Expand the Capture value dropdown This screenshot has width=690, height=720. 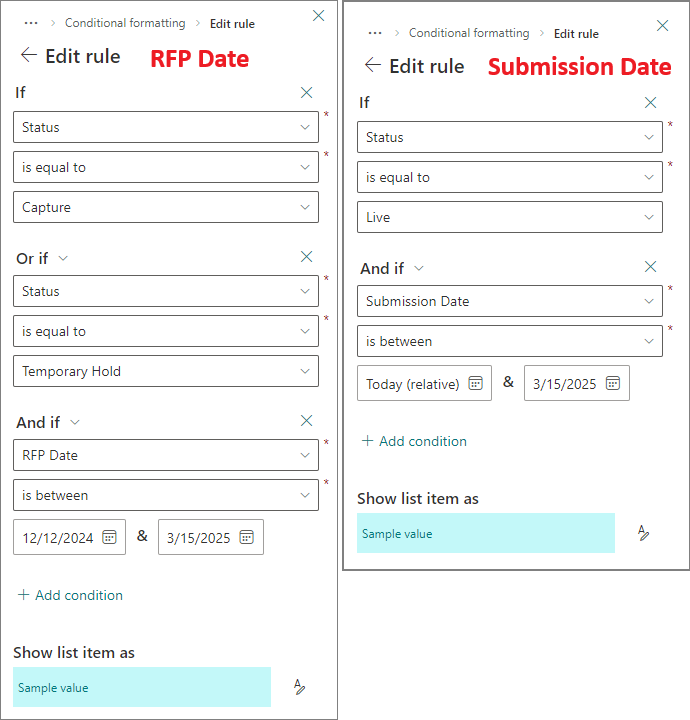coord(166,207)
